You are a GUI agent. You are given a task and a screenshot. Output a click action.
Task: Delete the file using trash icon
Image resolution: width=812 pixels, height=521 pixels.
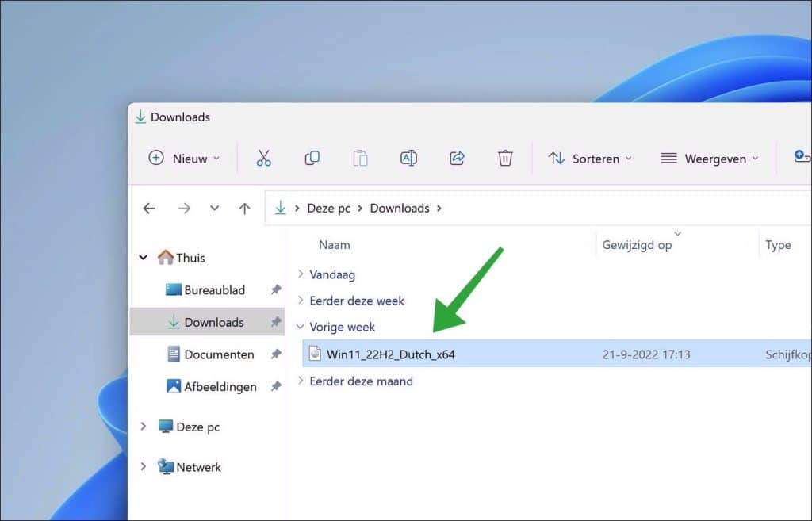[505, 158]
